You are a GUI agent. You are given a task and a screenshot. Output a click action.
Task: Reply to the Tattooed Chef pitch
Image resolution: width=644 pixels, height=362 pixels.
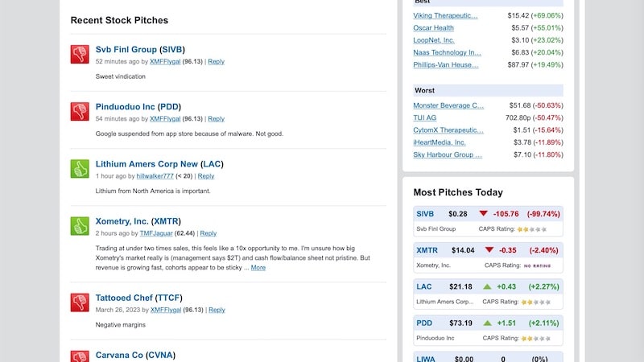pos(217,310)
